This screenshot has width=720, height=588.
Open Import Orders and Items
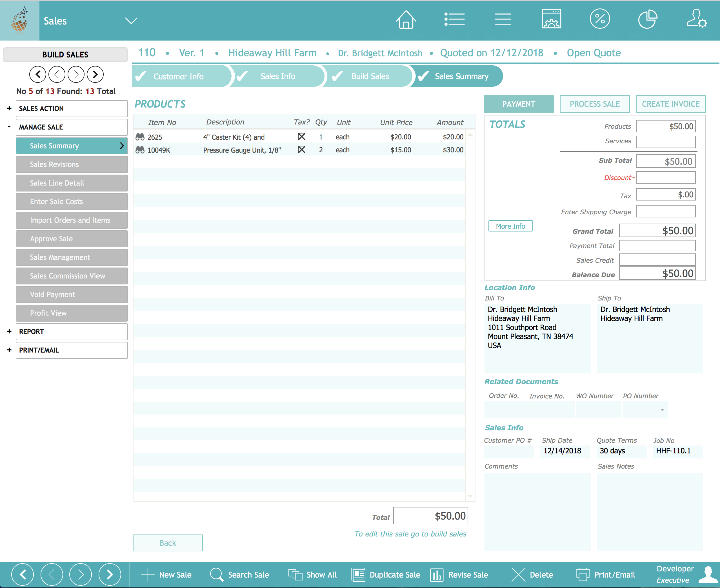[x=72, y=220]
